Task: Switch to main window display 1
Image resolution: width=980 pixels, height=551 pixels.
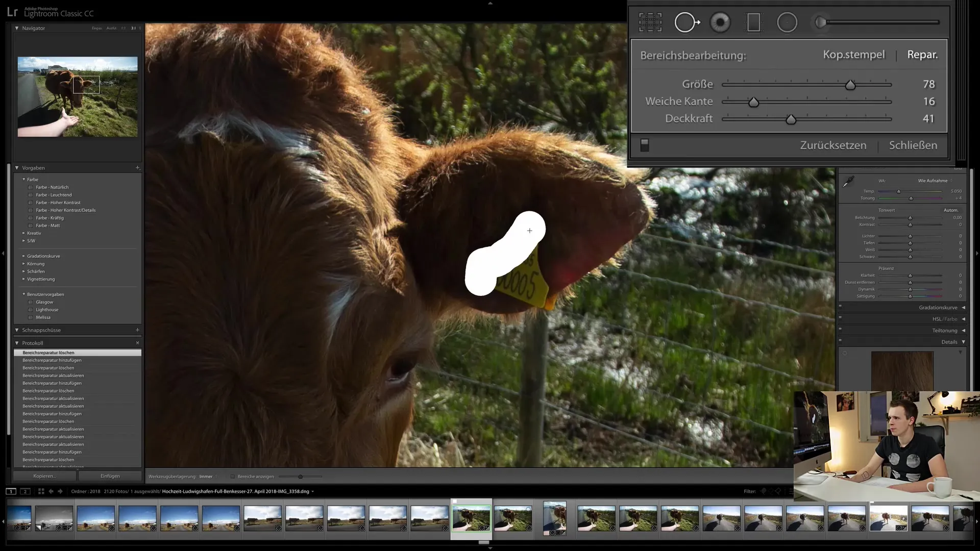Action: [x=11, y=491]
